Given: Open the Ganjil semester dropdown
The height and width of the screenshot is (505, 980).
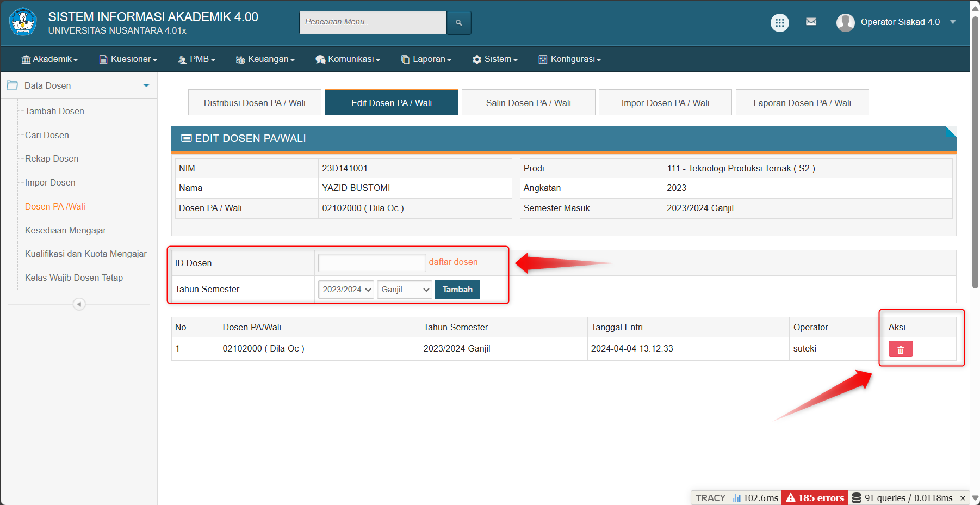Looking at the screenshot, I should point(405,290).
